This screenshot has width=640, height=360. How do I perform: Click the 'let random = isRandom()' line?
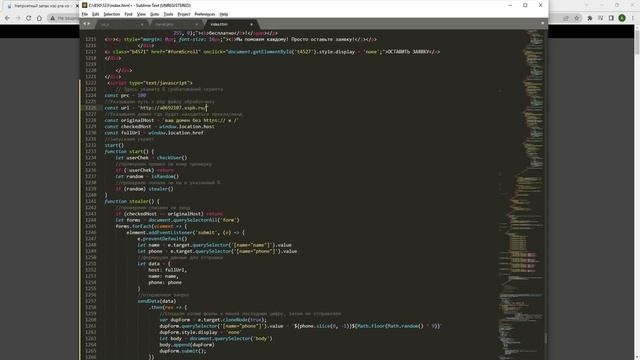click(x=147, y=176)
